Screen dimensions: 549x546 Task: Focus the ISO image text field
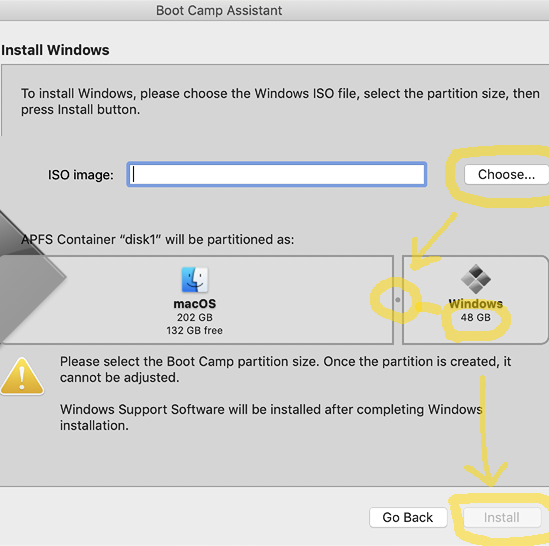coord(277,174)
